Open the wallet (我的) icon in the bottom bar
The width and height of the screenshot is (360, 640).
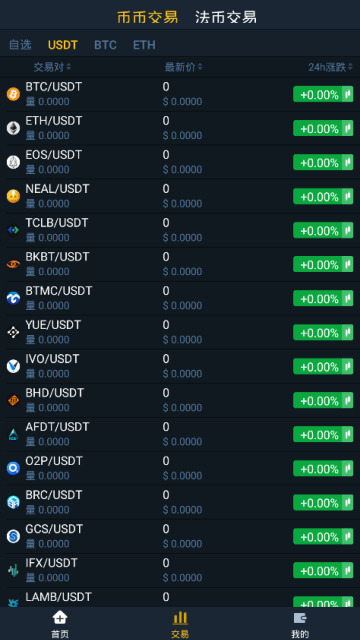point(300,618)
